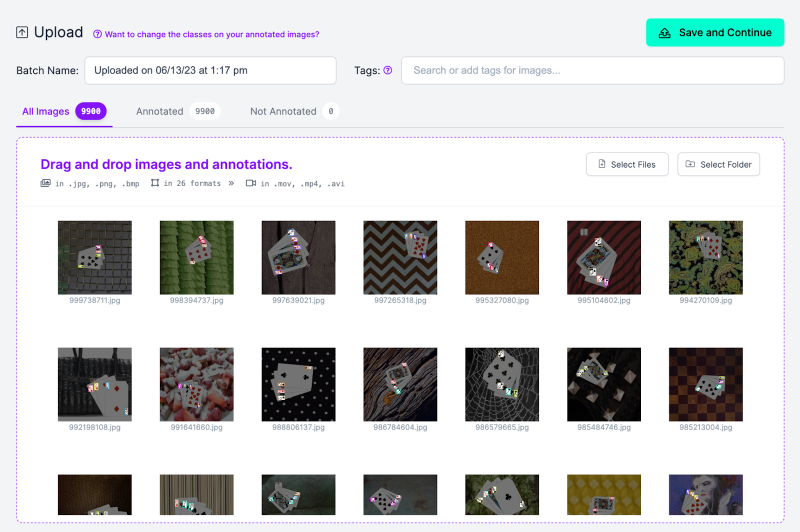Open thumbnail 985484746.jpg
Viewport: 800px width, 532px height.
coord(604,384)
